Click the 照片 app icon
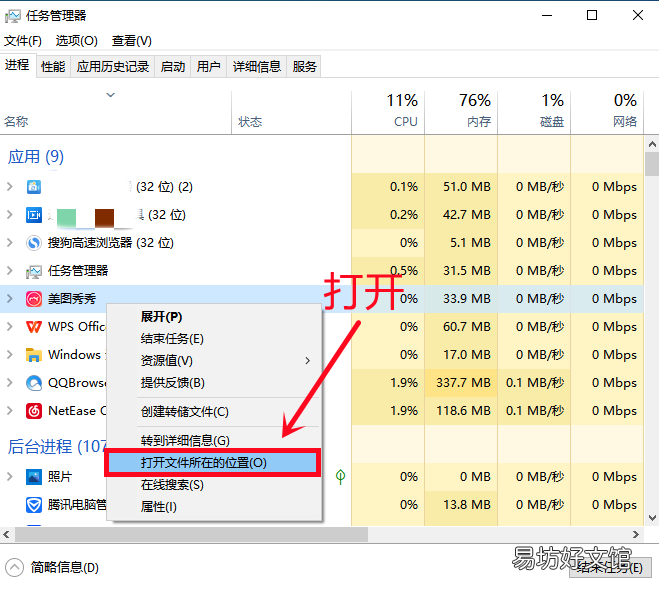659x590 pixels. [34, 477]
